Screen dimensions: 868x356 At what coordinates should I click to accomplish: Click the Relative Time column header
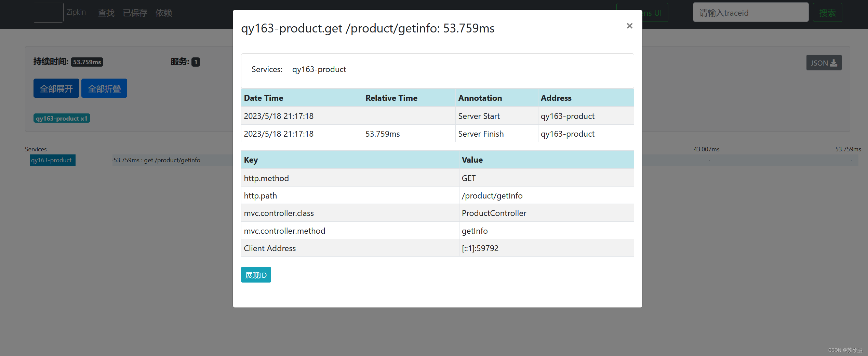pyautogui.click(x=409, y=98)
